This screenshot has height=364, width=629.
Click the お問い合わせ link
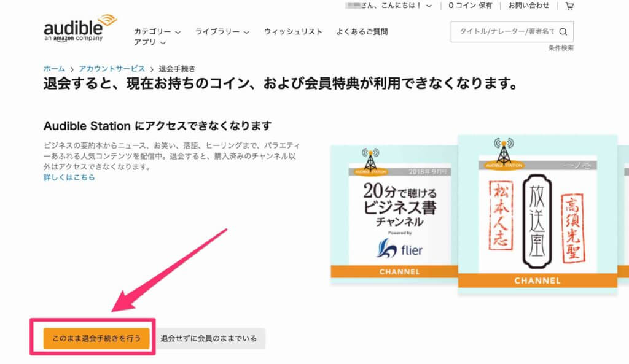tap(529, 6)
